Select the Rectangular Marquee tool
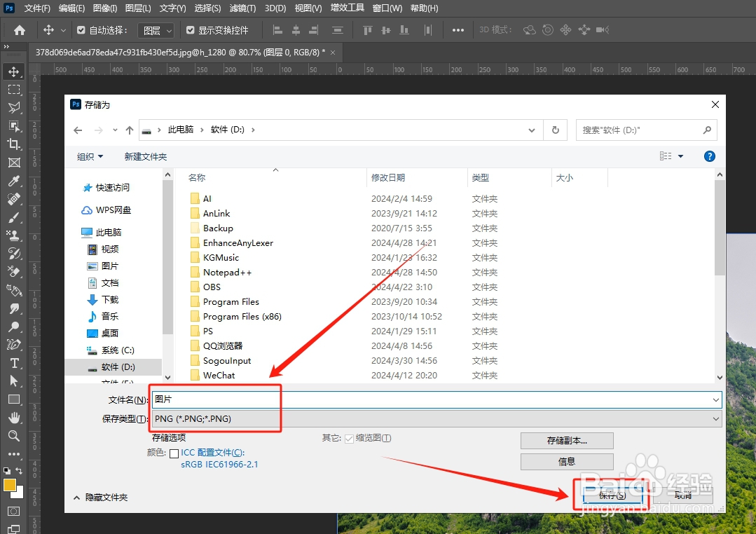756x534 pixels. pos(13,90)
